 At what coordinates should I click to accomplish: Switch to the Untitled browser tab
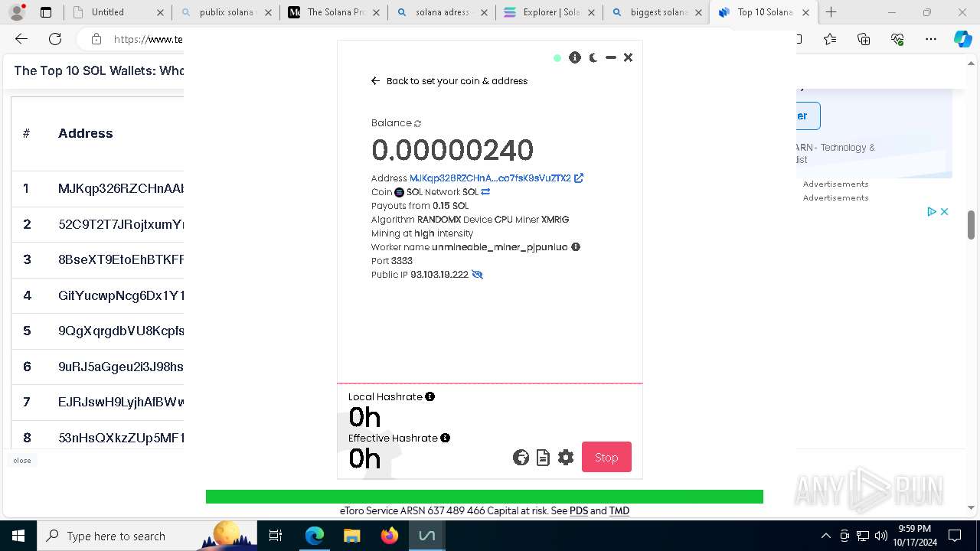(116, 12)
